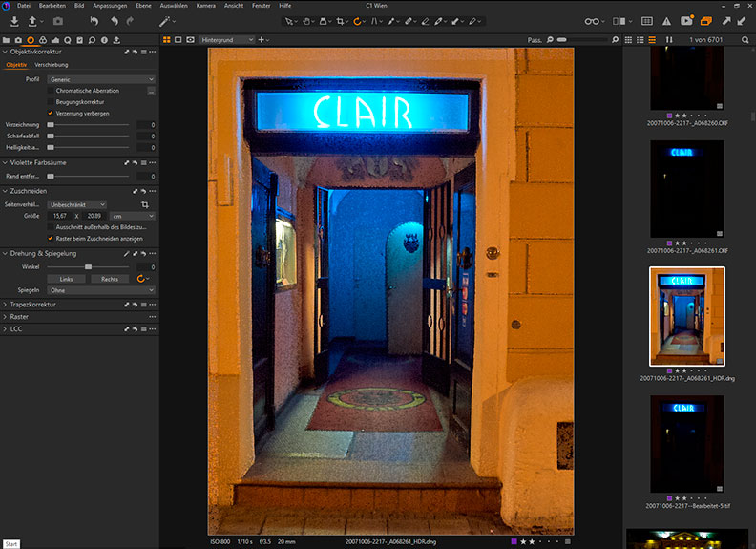The width and height of the screenshot is (756, 549).
Task: Open the Color tool tab icon
Action: (43, 40)
